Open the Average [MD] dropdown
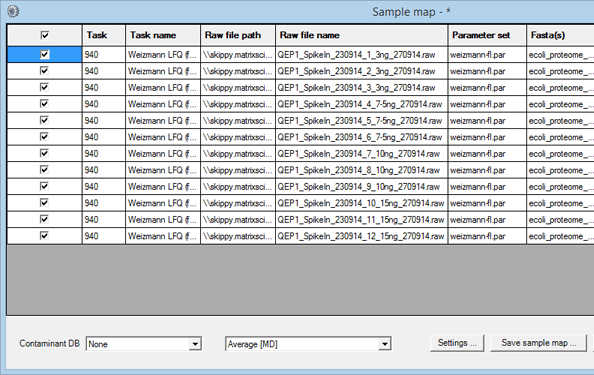 (x=308, y=344)
